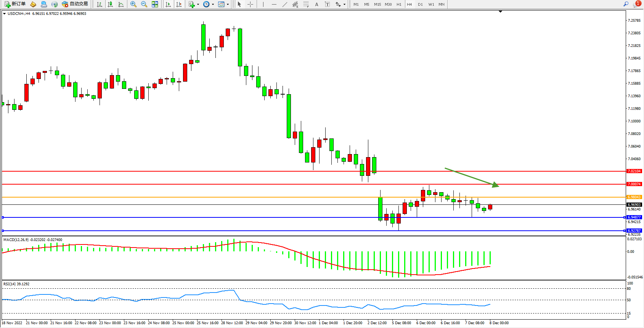Zoom out of the chart
This screenshot has width=644, height=328.
[144, 4]
